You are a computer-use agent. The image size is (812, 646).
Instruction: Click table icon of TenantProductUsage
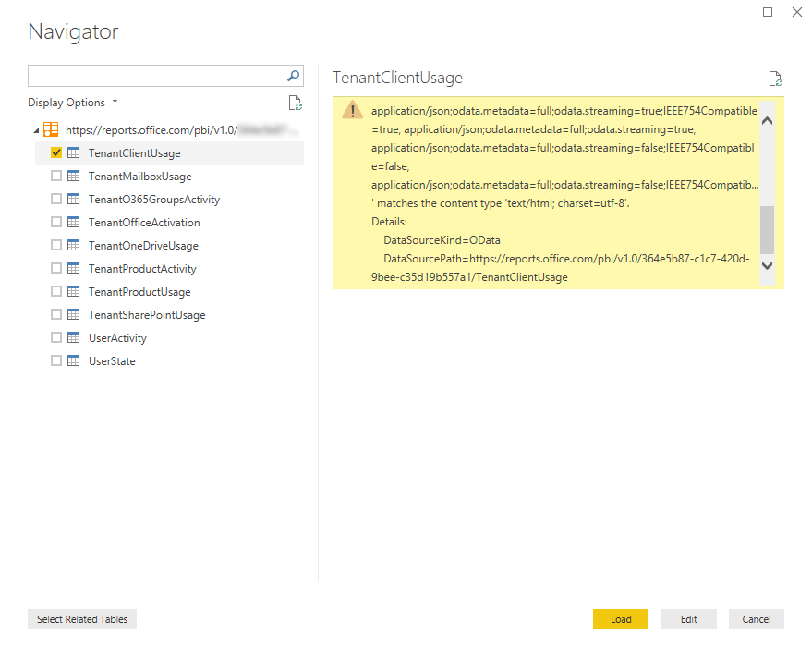pos(74,292)
